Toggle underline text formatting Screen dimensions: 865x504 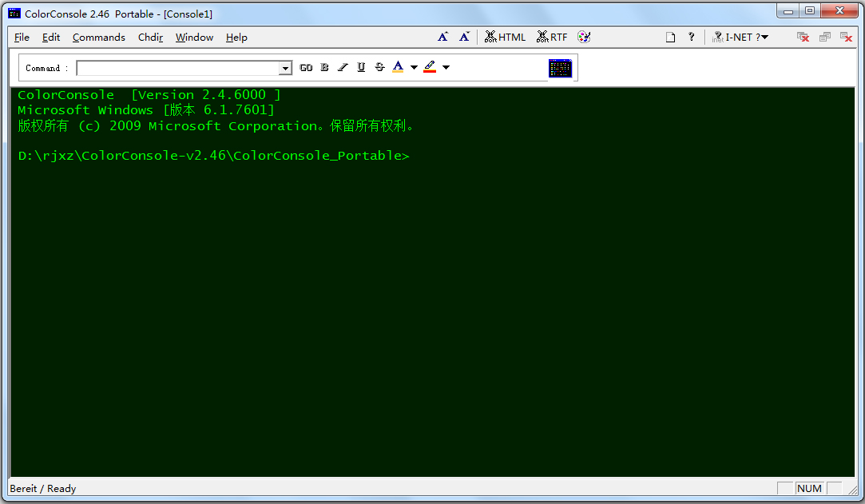(361, 67)
